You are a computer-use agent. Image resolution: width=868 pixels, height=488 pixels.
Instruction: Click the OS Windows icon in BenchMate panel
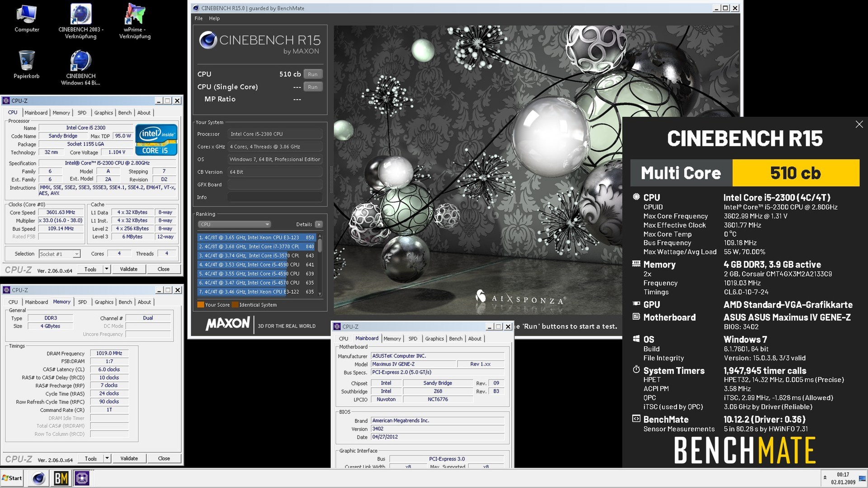pos(636,339)
